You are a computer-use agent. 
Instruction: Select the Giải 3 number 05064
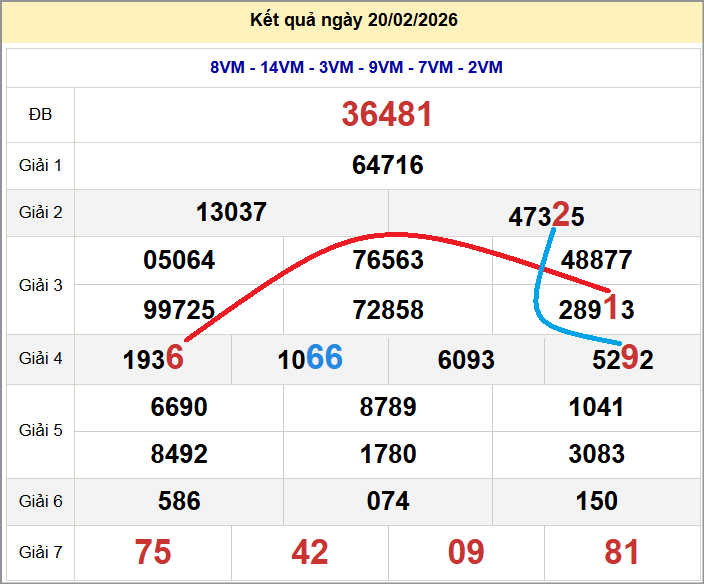179,261
